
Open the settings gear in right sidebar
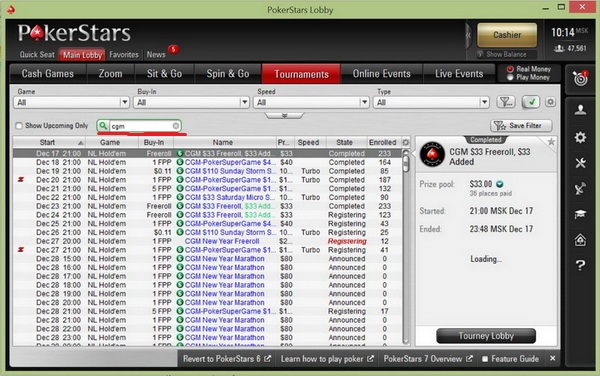click(x=580, y=137)
